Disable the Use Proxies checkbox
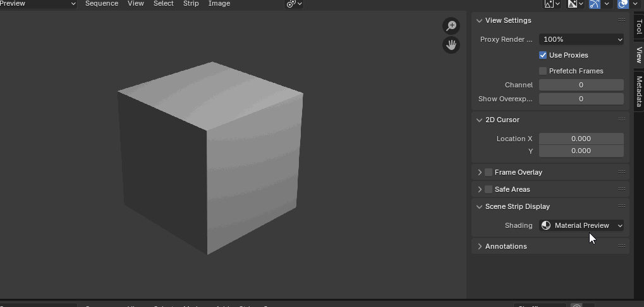 coord(543,55)
